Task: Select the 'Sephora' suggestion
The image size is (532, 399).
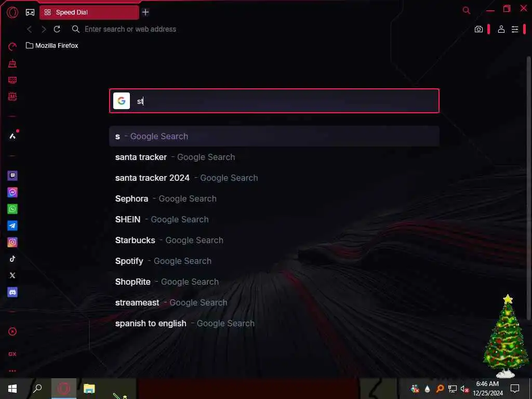Action: pyautogui.click(x=274, y=198)
